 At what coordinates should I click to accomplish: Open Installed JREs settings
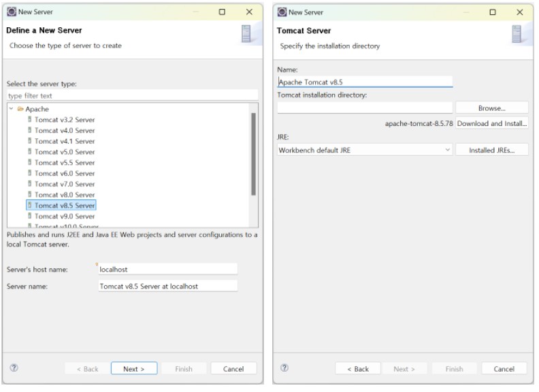click(492, 150)
